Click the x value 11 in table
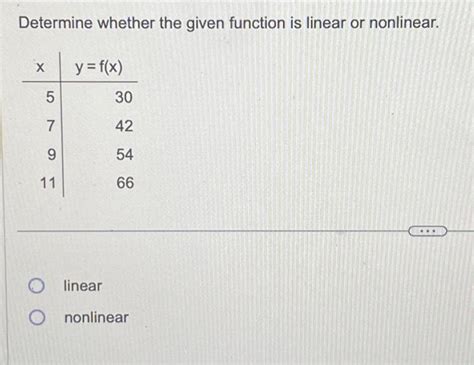Viewport: 474px width, 365px height. tap(48, 183)
